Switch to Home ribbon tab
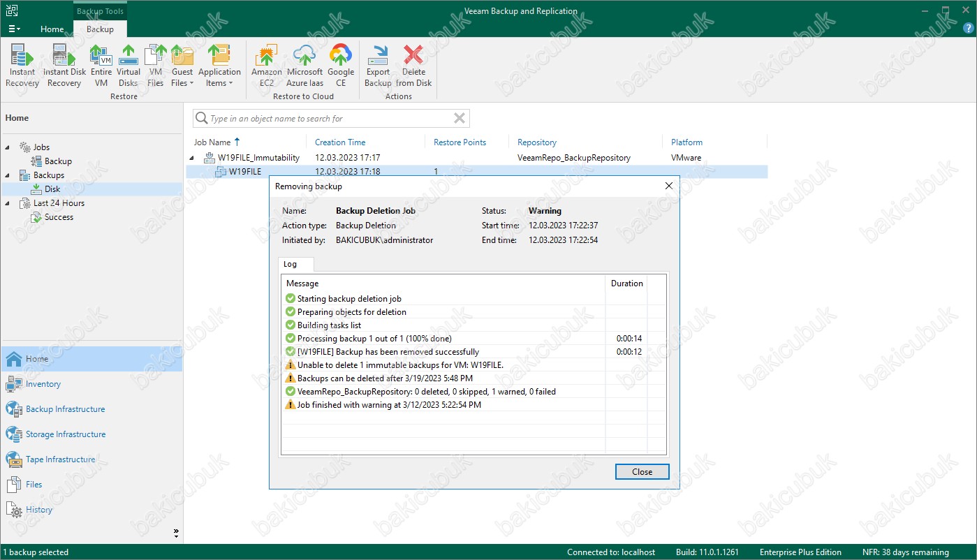 point(52,29)
